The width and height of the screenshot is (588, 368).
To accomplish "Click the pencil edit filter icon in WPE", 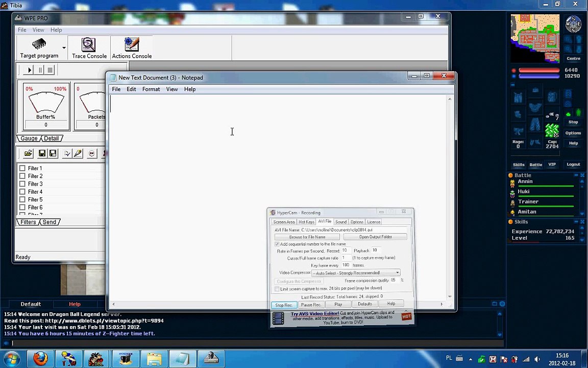I will coord(78,153).
